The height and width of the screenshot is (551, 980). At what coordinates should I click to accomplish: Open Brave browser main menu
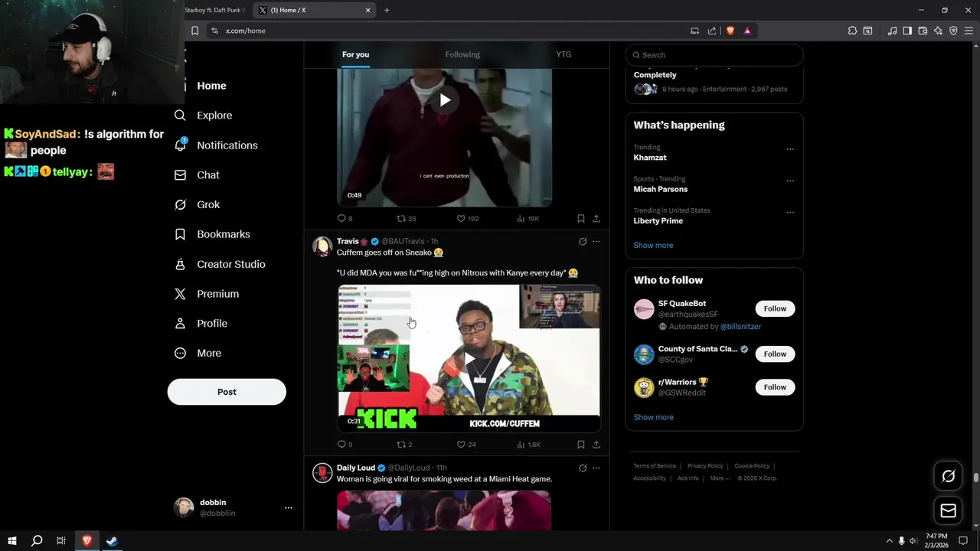[969, 31]
